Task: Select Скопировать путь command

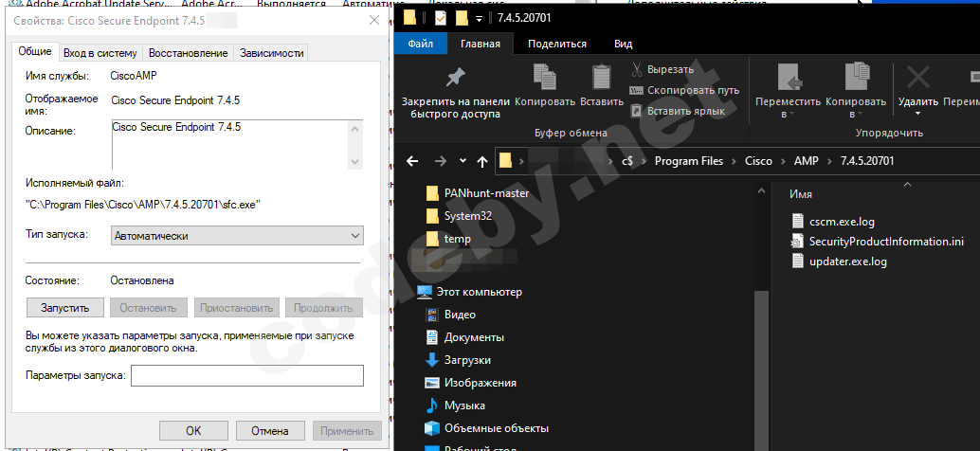Action: coord(684,90)
